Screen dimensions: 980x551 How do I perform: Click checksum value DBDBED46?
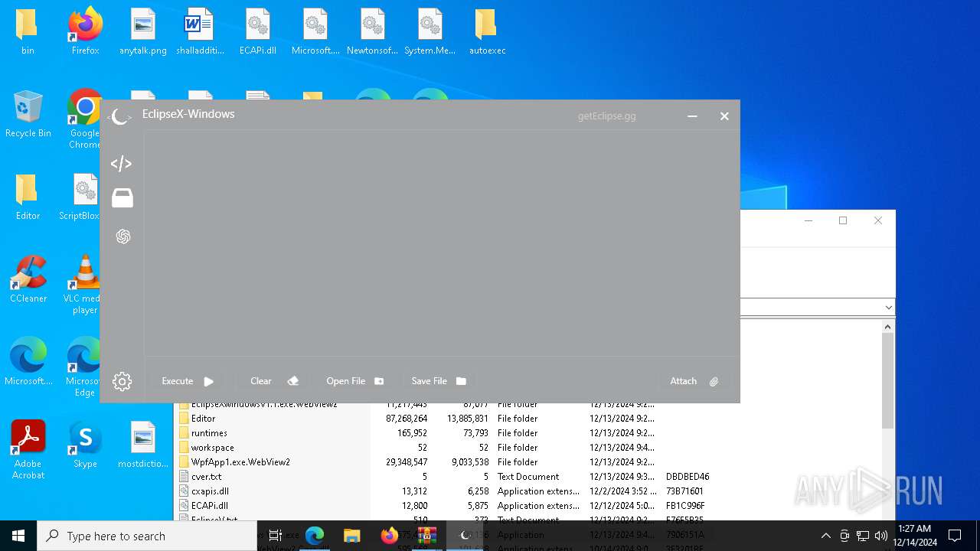pos(688,477)
